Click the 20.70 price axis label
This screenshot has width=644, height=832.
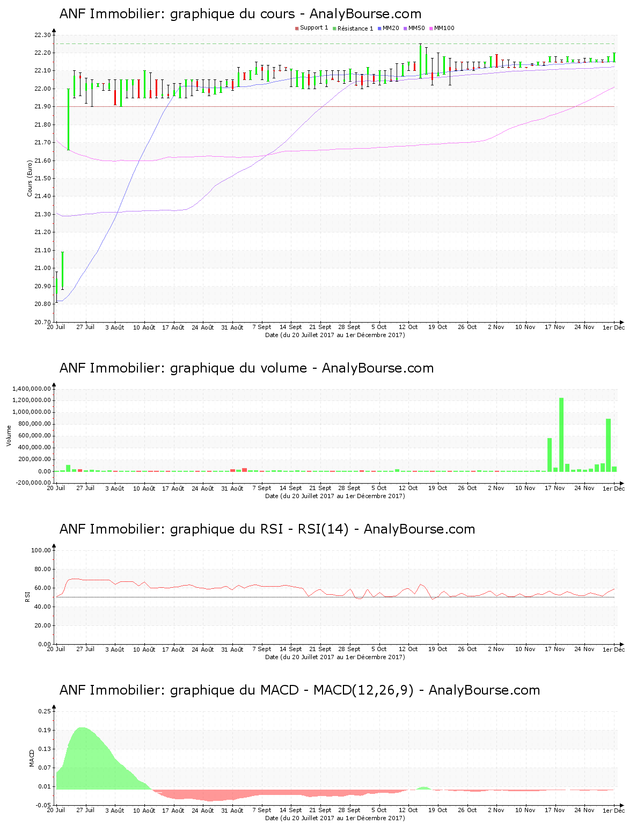[x=42, y=322]
